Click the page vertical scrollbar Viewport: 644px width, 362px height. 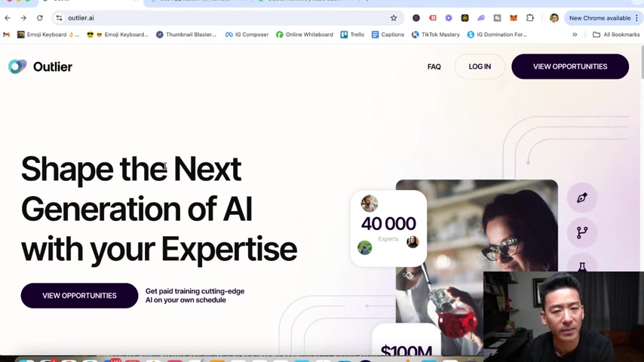[642, 62]
